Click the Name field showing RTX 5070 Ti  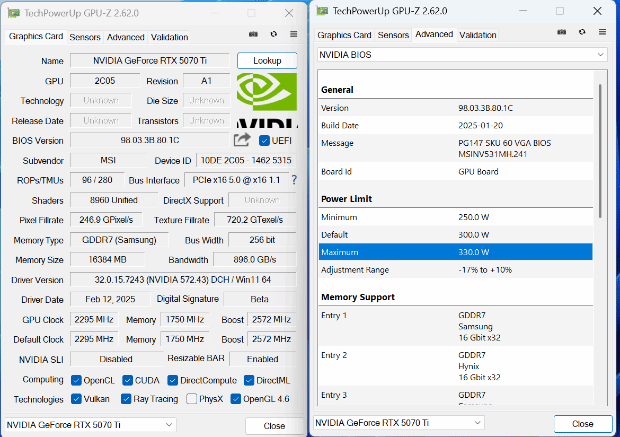(x=150, y=61)
